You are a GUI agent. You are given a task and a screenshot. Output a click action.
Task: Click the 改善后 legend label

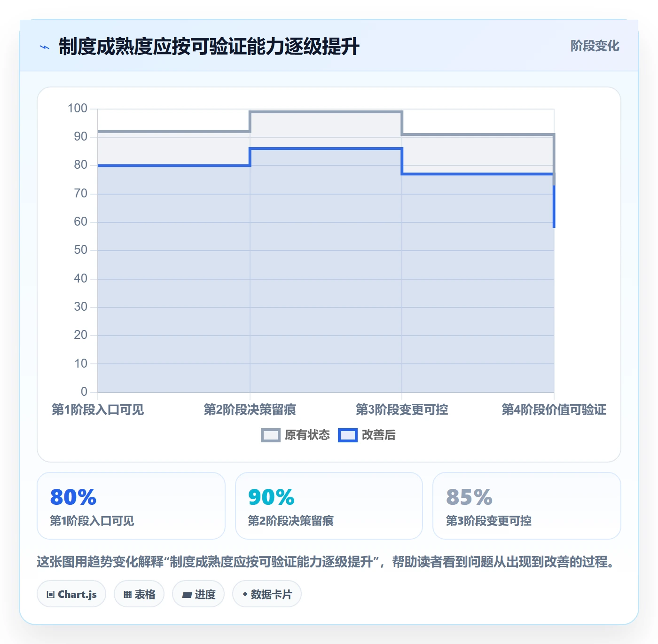coord(378,435)
